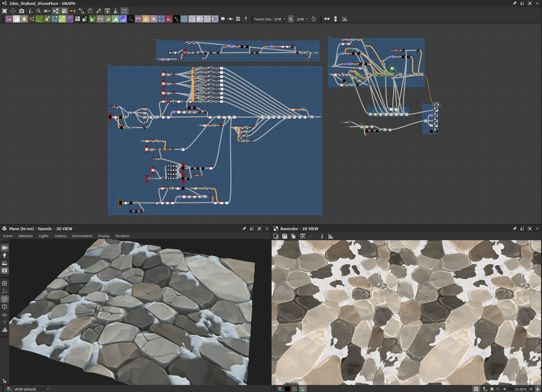Screen dimensions: 542x392
Task: Open the Parent Size height dropdown
Action: [302, 19]
